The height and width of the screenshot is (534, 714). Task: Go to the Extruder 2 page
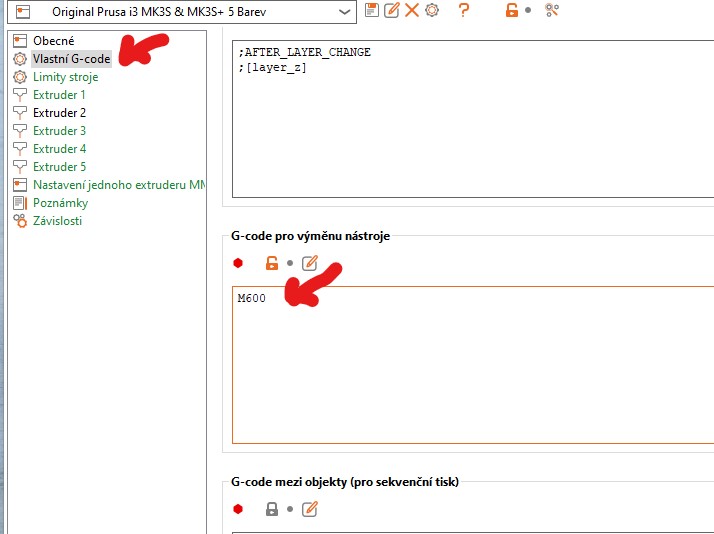tap(59, 113)
